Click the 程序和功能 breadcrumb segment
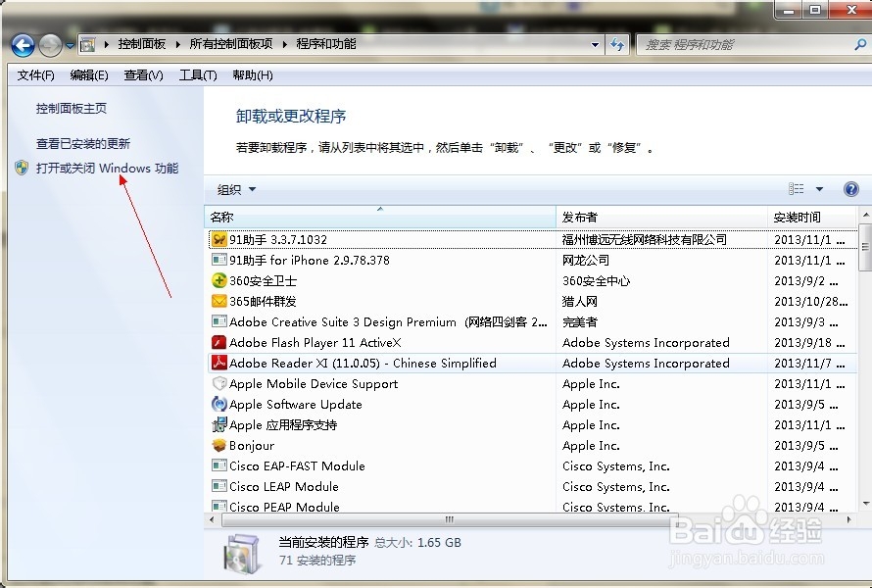Viewport: 872px width, 588px height. coord(326,44)
